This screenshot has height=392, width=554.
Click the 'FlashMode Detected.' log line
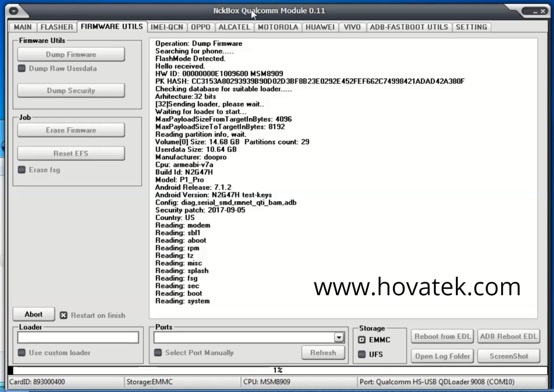click(x=190, y=59)
